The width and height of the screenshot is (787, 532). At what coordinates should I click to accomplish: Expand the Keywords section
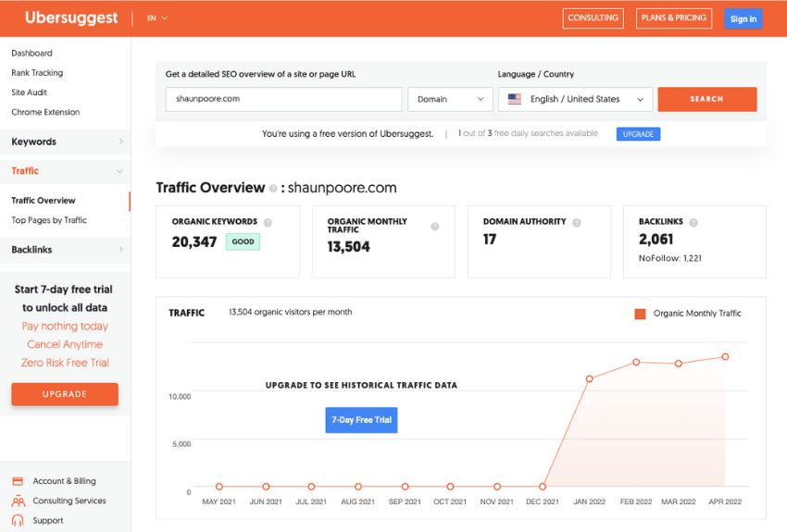65,142
